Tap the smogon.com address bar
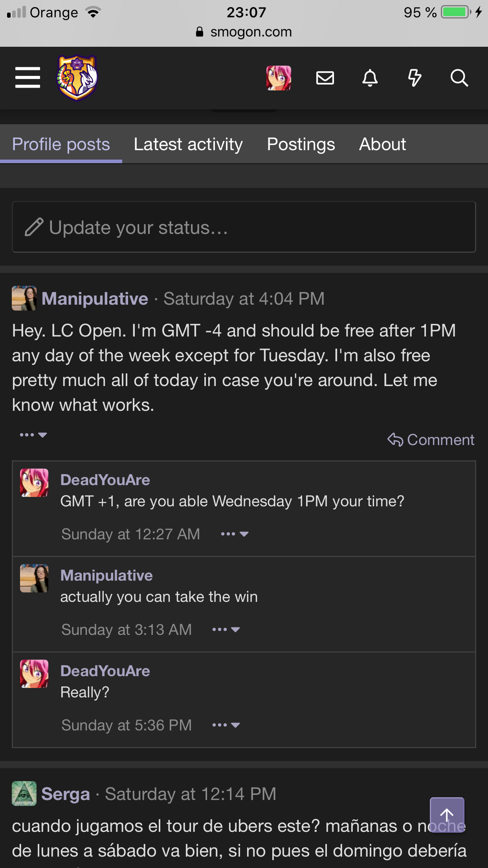 pos(244,32)
